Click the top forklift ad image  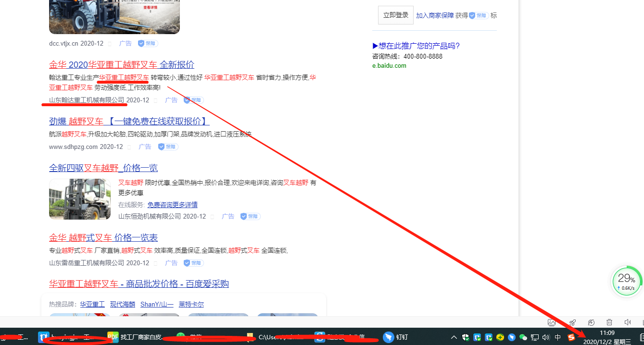(114, 17)
